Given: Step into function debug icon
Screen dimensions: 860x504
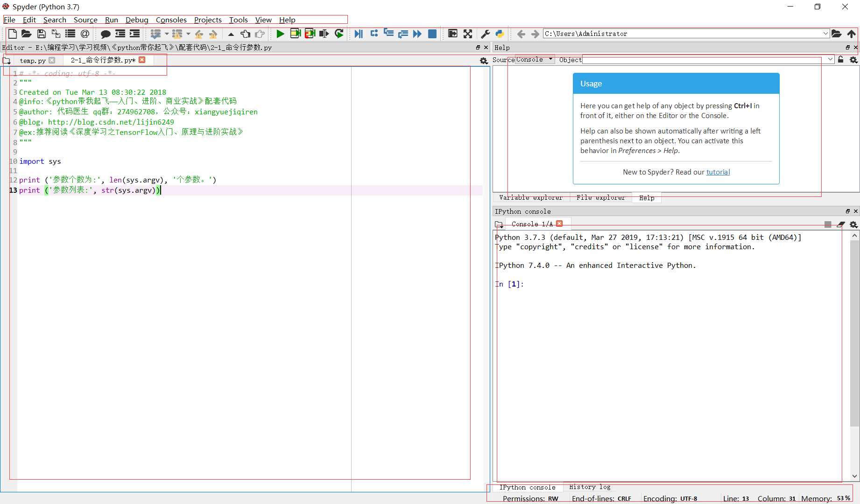Looking at the screenshot, I should (x=388, y=34).
